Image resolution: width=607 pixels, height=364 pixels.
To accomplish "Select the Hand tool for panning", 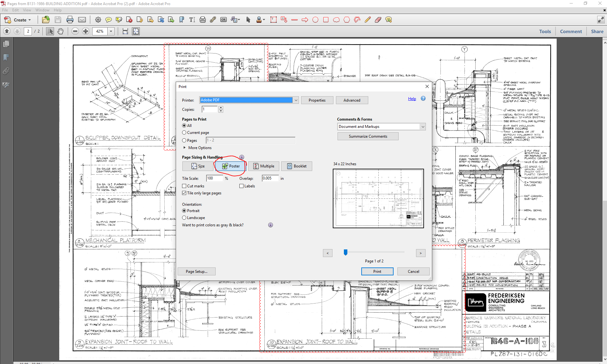I will (x=60, y=31).
